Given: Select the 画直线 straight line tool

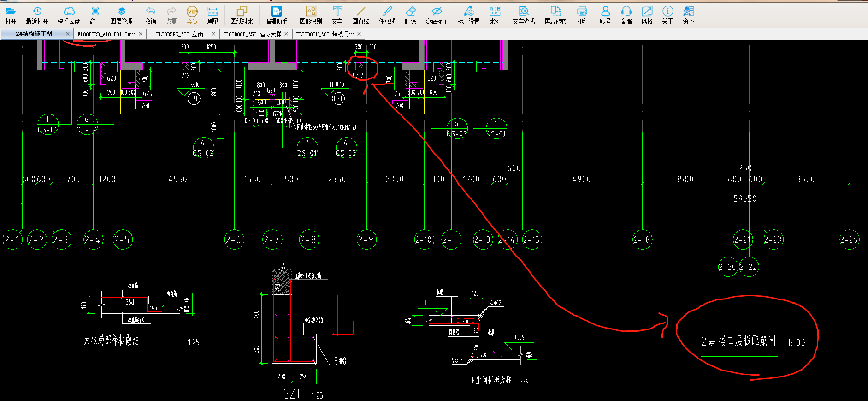Looking at the screenshot, I should click(360, 15).
